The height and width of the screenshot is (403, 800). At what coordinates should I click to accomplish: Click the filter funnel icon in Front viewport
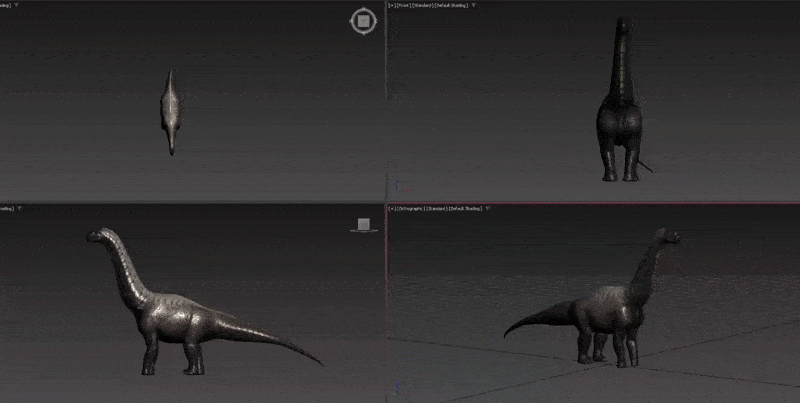tap(475, 5)
